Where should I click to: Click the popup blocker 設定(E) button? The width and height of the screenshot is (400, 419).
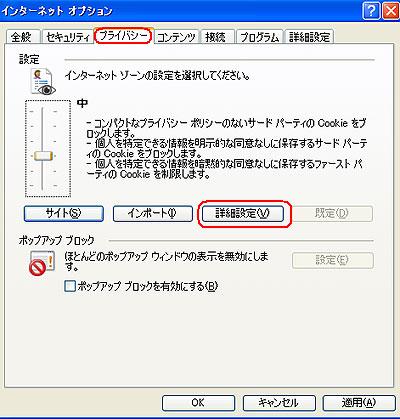(332, 260)
